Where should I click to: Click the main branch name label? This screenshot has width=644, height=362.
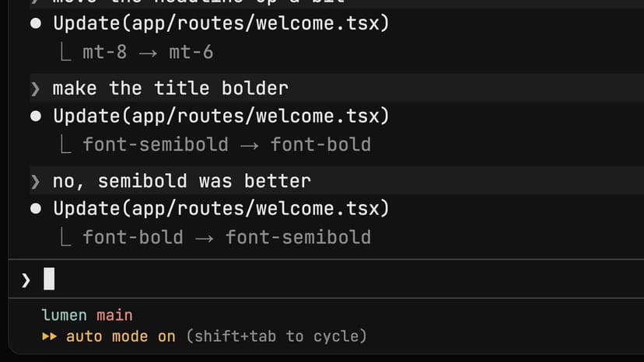pyautogui.click(x=114, y=315)
